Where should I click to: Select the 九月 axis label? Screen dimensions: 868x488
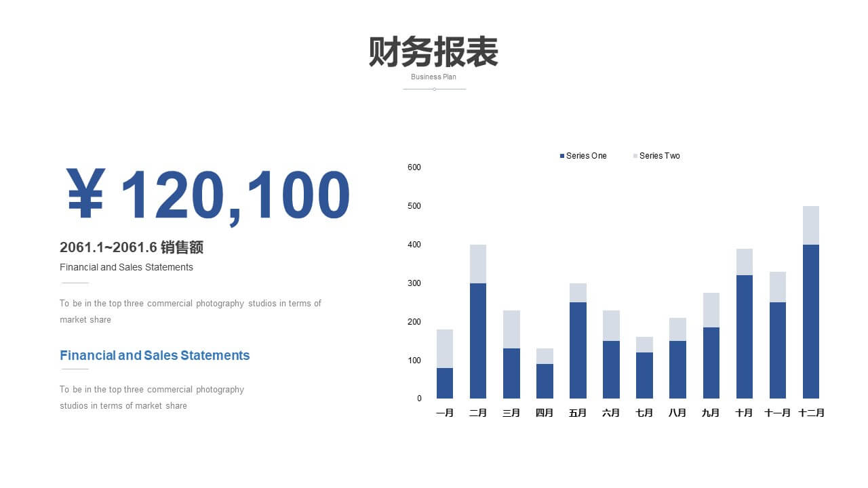click(711, 413)
